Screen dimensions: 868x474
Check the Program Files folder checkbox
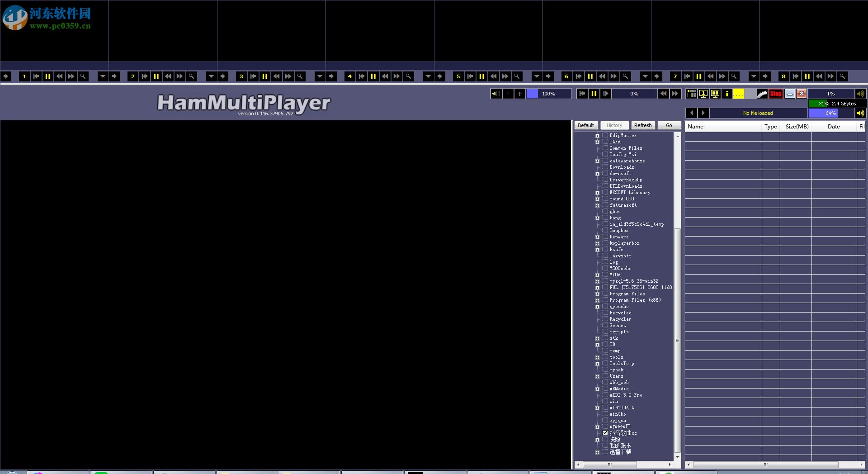605,294
